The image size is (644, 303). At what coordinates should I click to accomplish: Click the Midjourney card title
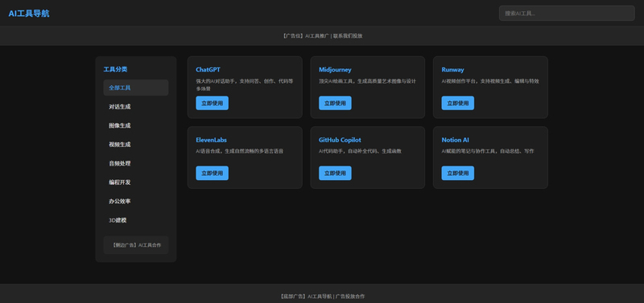pos(335,70)
